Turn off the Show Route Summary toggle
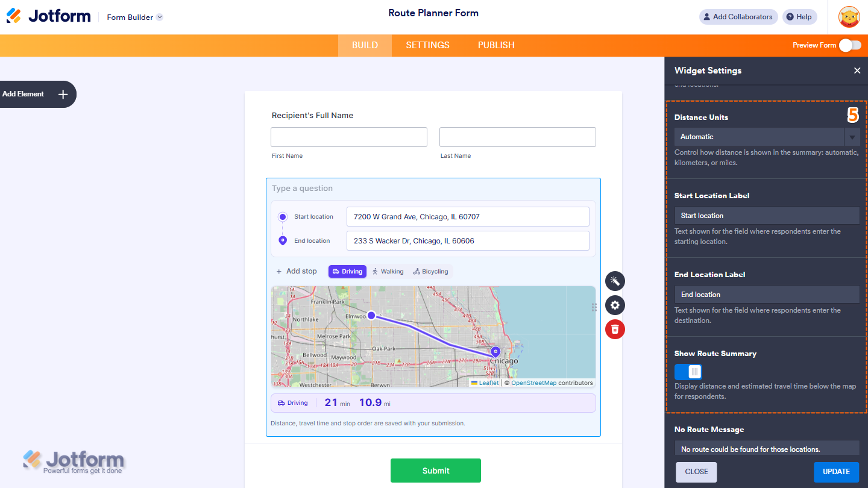The width and height of the screenshot is (868, 488). 688,372
